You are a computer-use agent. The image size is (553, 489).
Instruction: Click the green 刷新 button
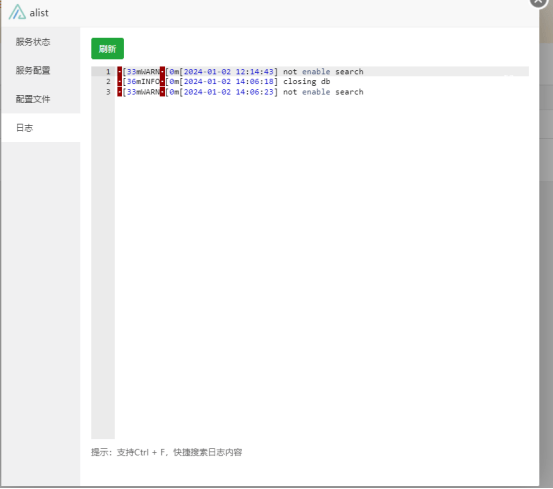[x=107, y=49]
